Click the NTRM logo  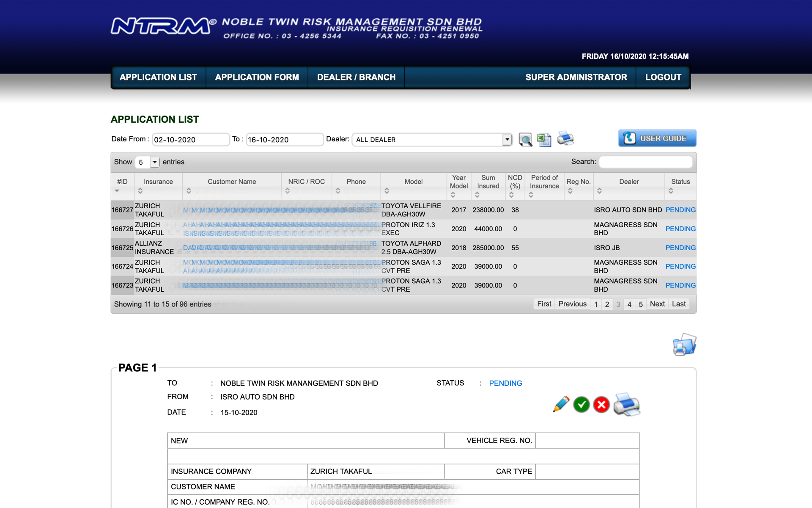[x=163, y=26]
